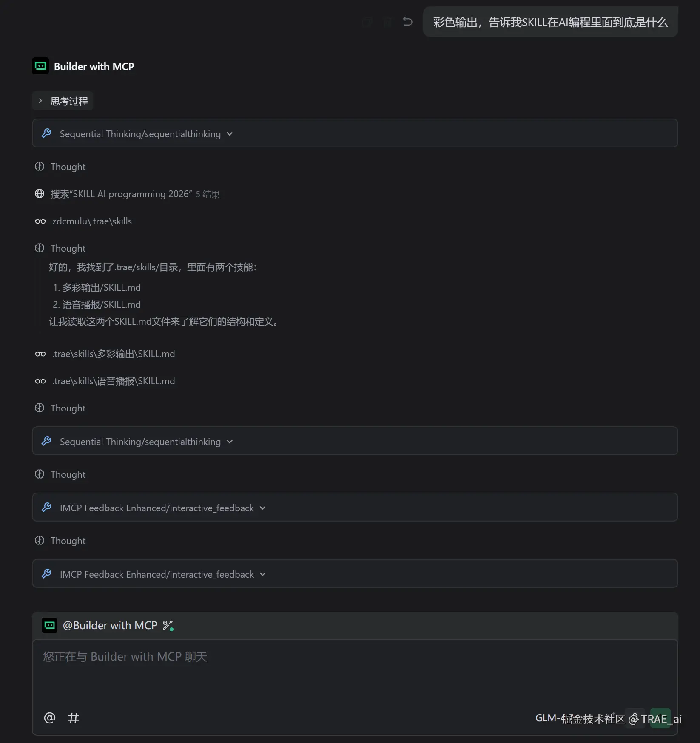700x743 pixels.
Task: Toggle the first Thought entry
Action: pos(68,167)
